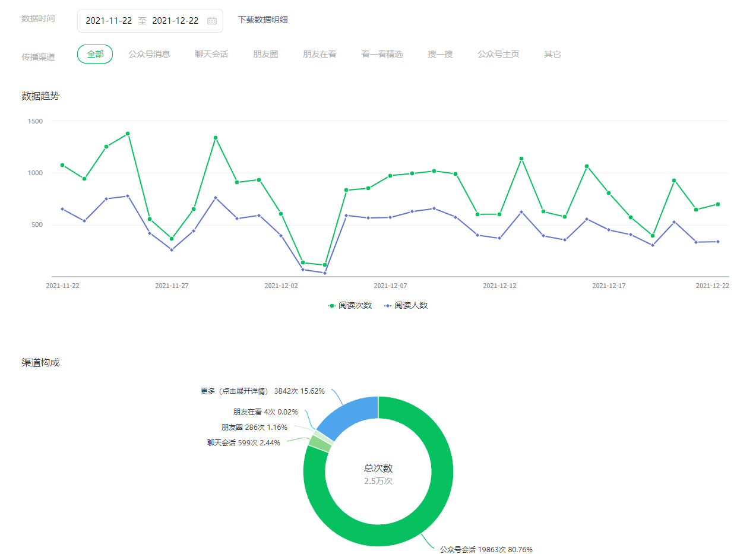Screen dimensions: 756x554
Task: Click the end date 2021-12-22 field
Action: click(x=175, y=21)
